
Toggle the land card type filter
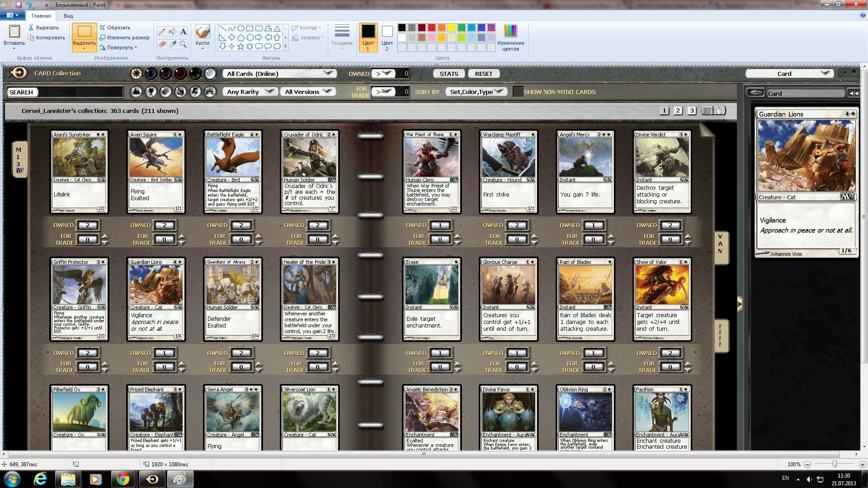tap(136, 92)
